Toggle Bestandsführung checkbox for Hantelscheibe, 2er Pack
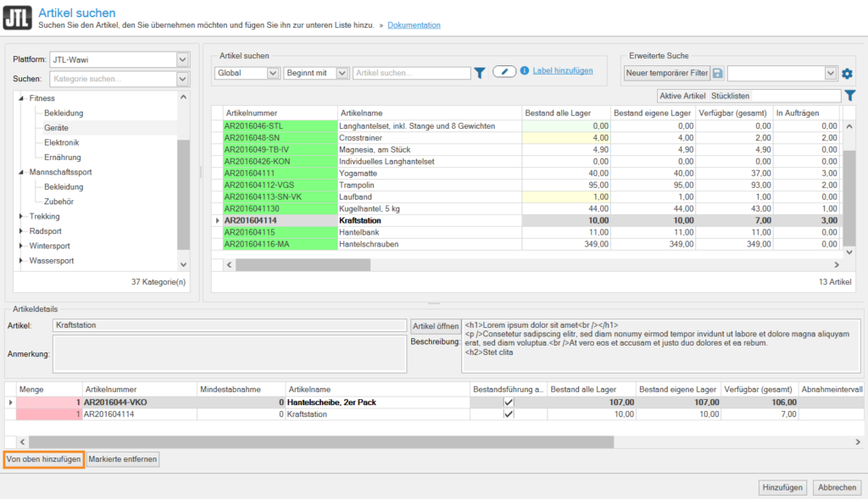This screenshot has width=868, height=499. [x=509, y=402]
